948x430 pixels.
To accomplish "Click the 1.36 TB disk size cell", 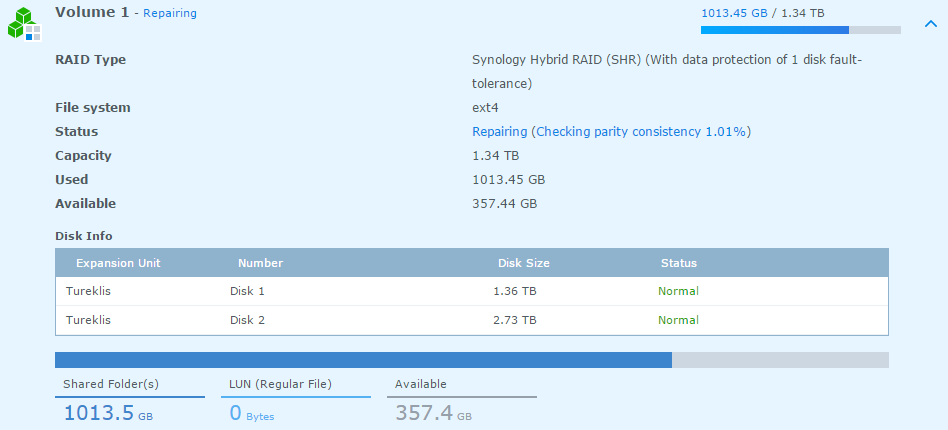I will point(515,291).
